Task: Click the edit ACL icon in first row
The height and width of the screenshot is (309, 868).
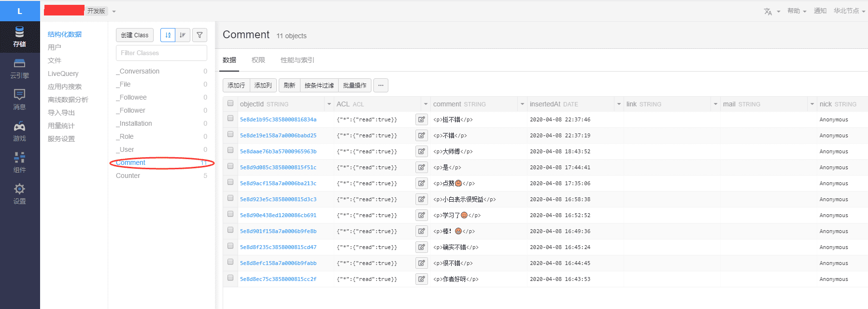Action: pos(421,119)
